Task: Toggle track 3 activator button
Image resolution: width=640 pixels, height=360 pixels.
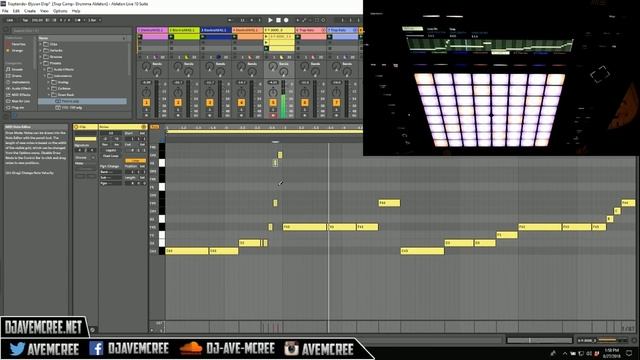Action: [x=210, y=103]
